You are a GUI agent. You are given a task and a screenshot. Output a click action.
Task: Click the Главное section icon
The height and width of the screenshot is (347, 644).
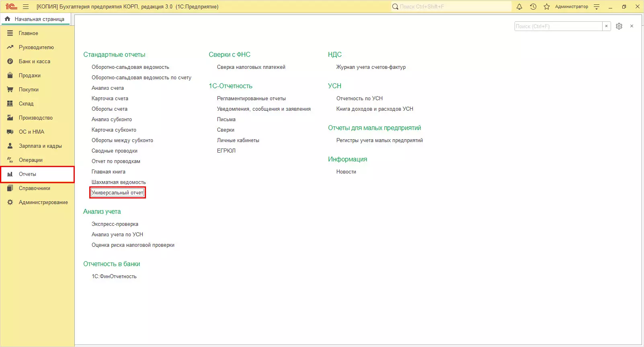tap(10, 33)
